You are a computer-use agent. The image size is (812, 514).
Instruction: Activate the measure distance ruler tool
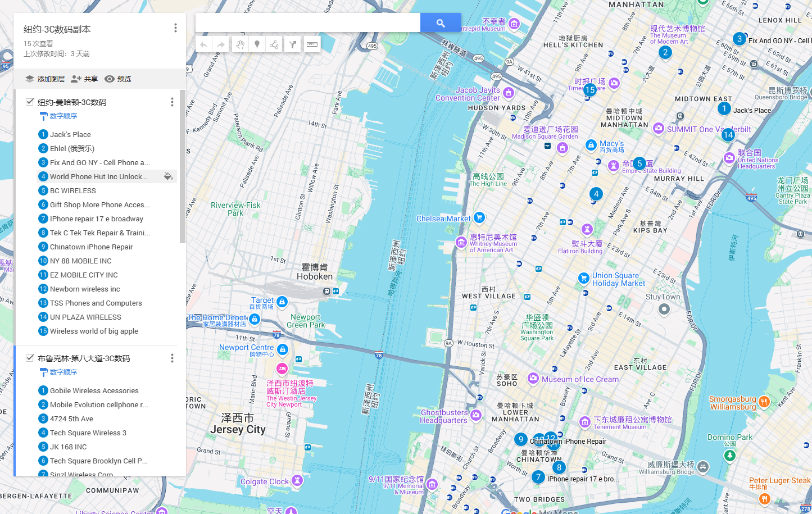pyautogui.click(x=312, y=44)
